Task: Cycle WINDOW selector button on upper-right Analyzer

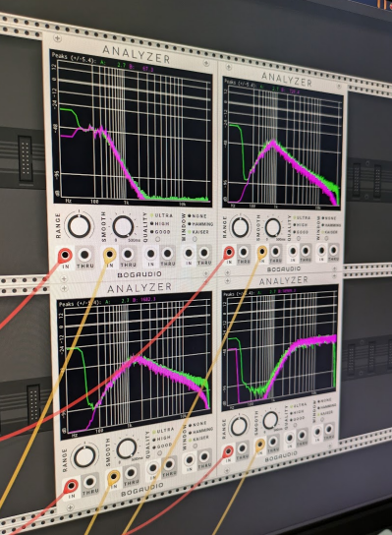Action: 326,238
